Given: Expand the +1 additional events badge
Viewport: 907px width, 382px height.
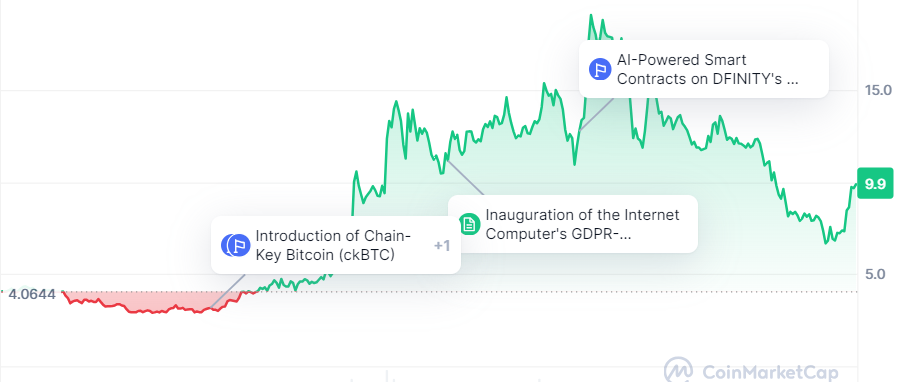Looking at the screenshot, I should tap(442, 246).
